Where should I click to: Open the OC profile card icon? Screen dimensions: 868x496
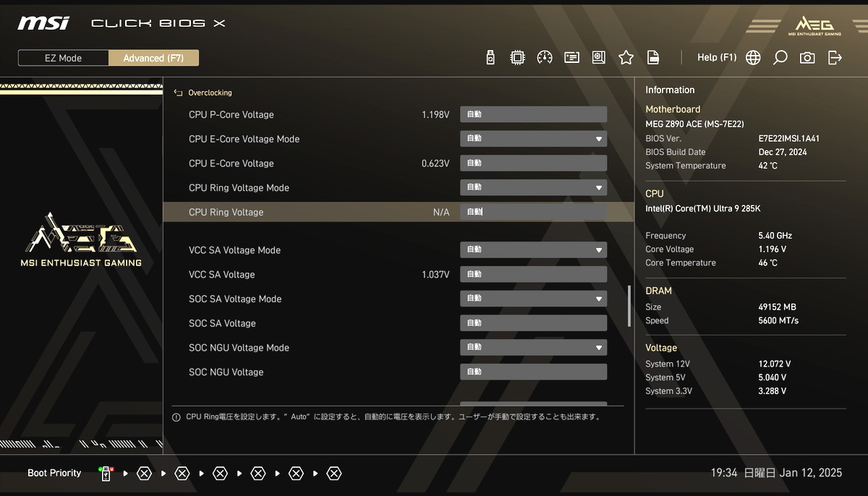point(572,58)
